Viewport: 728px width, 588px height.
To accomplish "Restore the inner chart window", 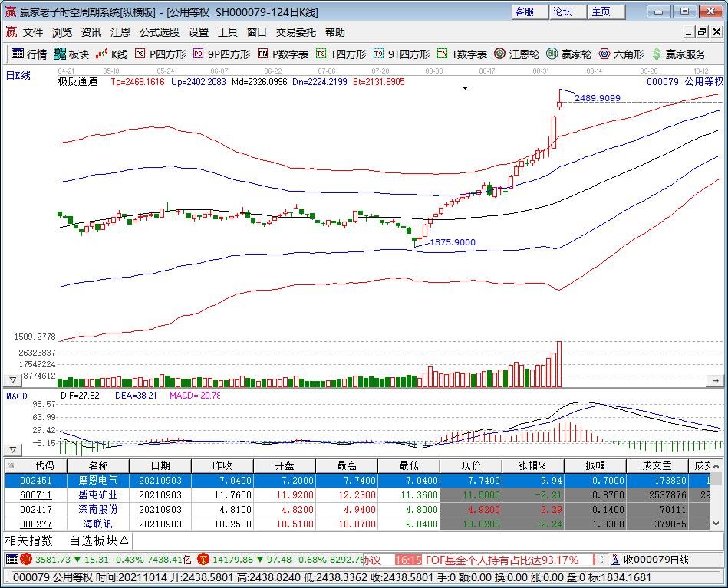I will click(702, 32).
